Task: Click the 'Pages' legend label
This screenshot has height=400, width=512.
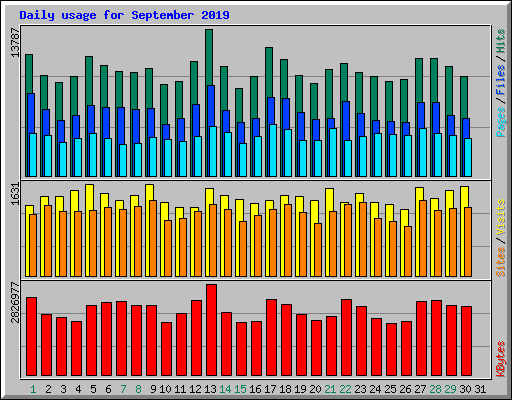Action: point(501,122)
